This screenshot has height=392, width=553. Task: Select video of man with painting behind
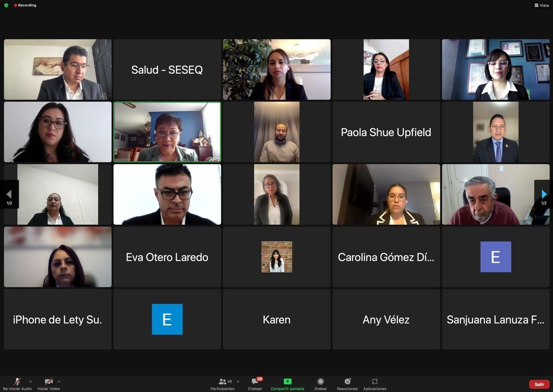coord(58,70)
